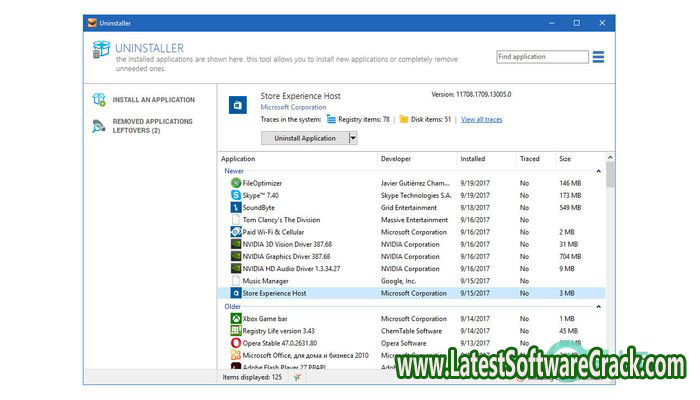Click NVIDIA HD Audio Driver icon
Screen dimensions: 700x400
tap(236, 269)
